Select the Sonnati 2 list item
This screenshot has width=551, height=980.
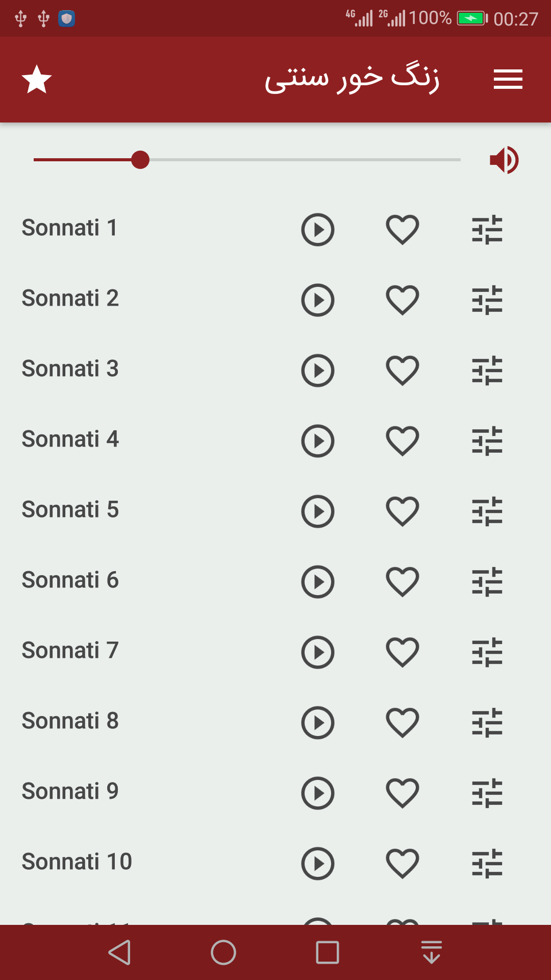275,299
